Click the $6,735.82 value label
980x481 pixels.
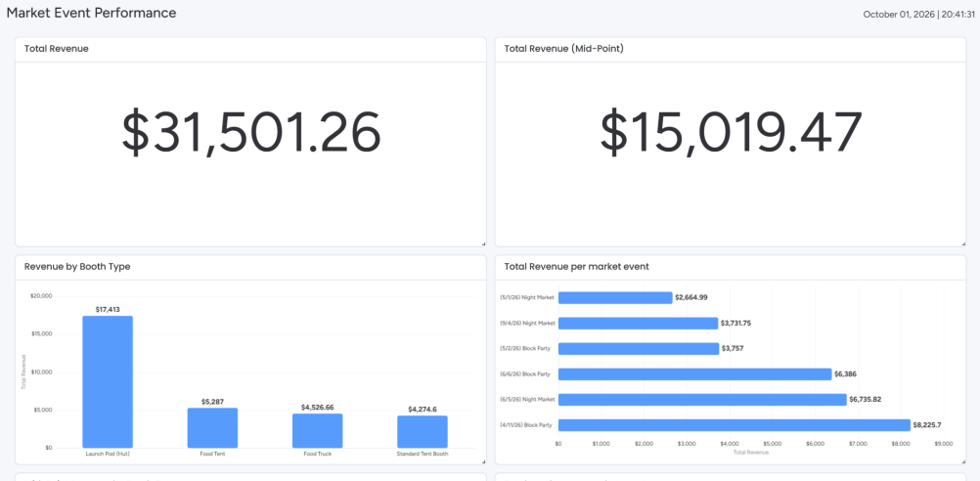866,400
